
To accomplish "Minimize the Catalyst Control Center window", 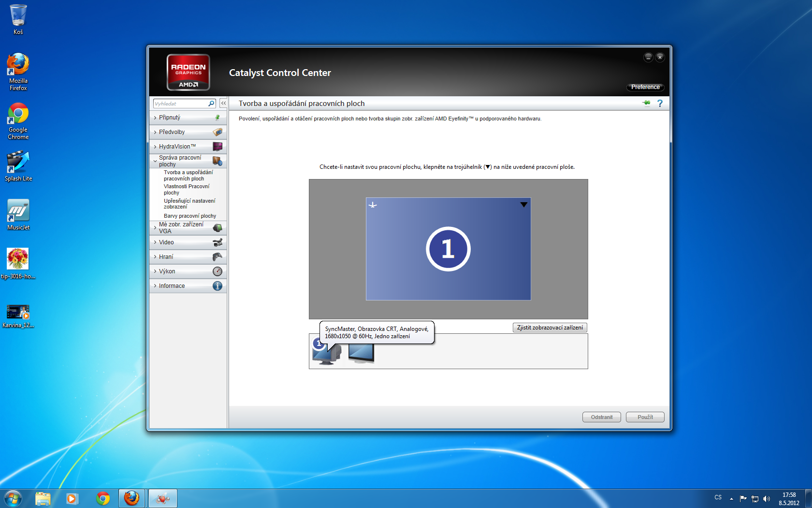I will (x=648, y=57).
